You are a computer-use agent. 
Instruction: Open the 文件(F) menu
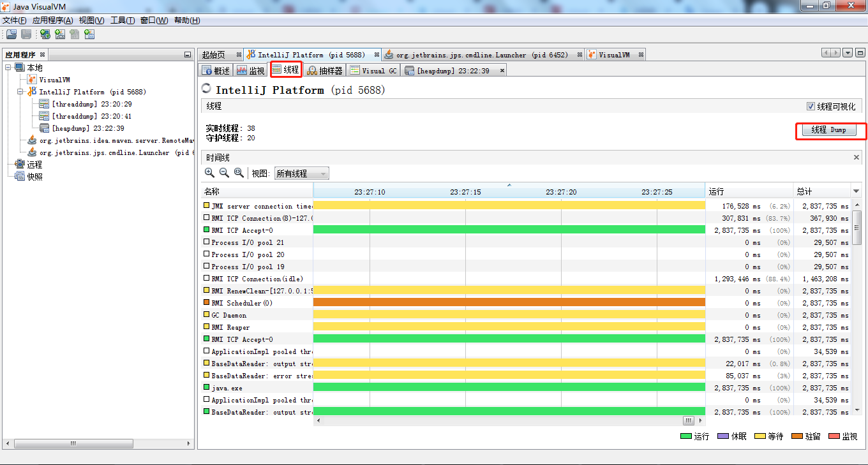coord(15,20)
